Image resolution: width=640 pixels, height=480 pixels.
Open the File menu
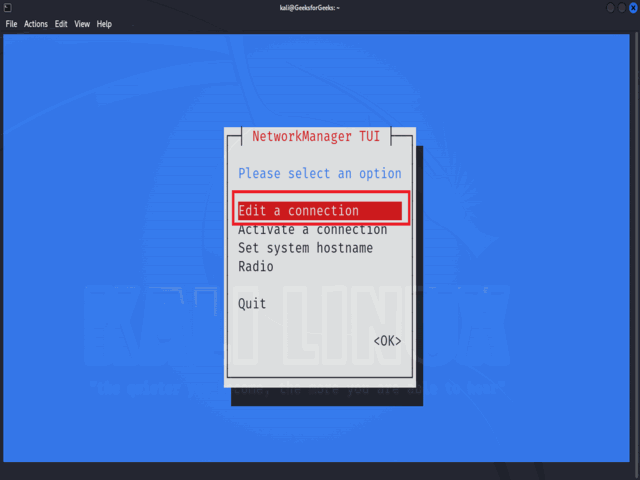coord(11,24)
